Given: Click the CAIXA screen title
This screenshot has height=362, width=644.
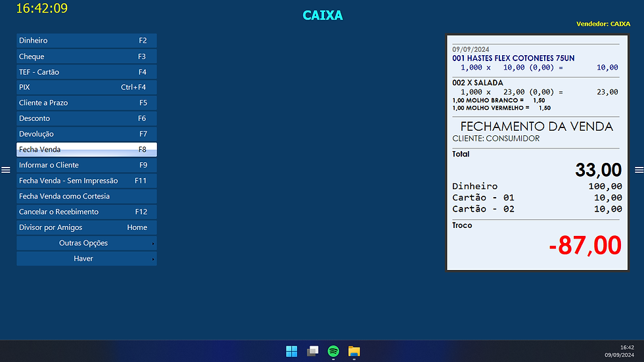Looking at the screenshot, I should coord(323,15).
